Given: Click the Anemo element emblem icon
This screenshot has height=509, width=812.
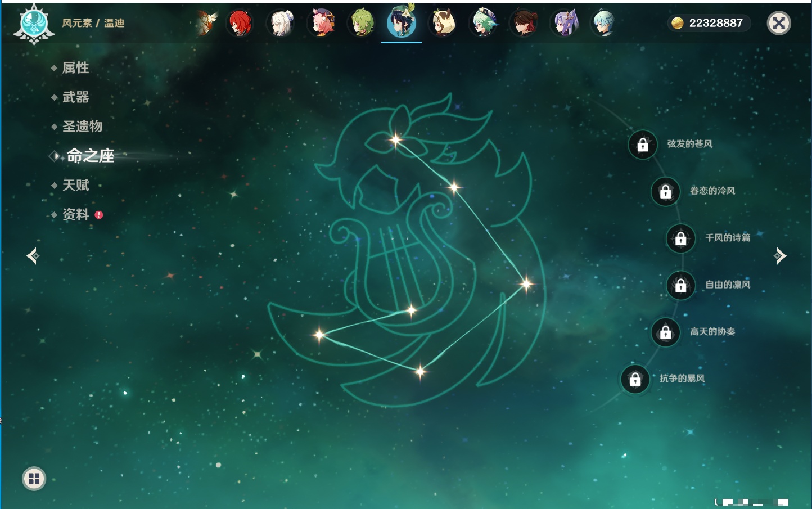Looking at the screenshot, I should [x=34, y=24].
